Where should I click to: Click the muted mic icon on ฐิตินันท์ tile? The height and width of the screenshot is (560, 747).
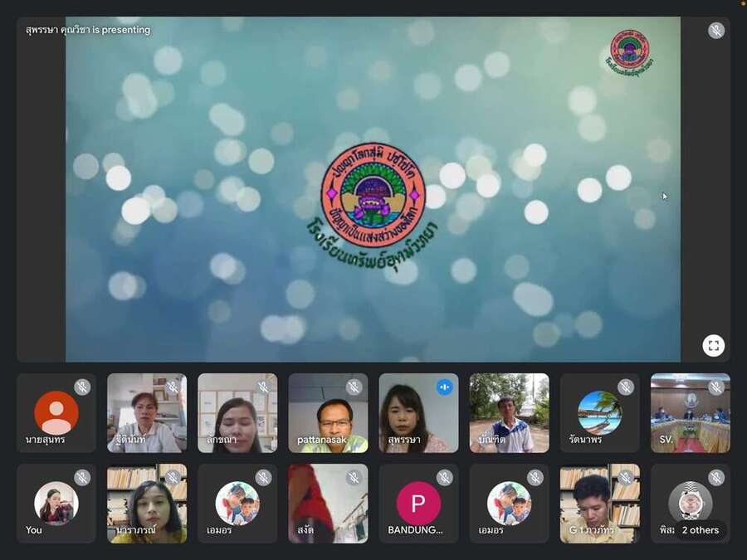173,387
